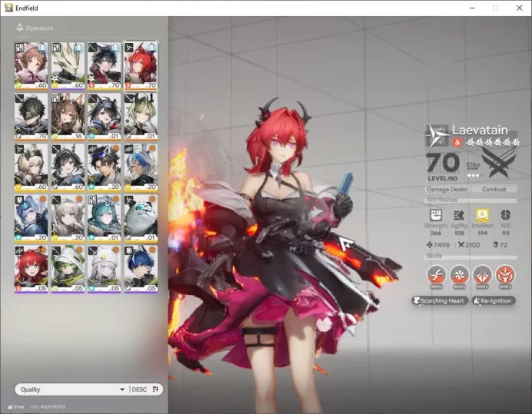Select the white beanie operator, level 05
Viewport: 532px width, 414px height.
click(104, 270)
